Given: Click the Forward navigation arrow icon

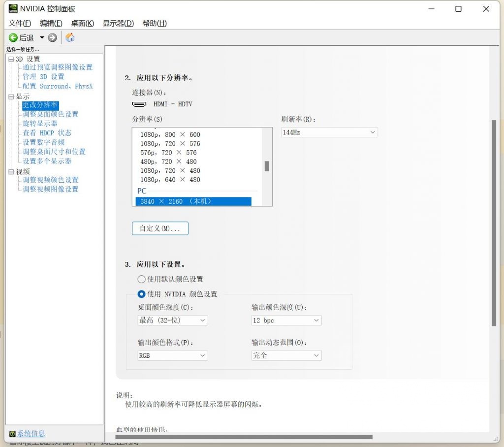Looking at the screenshot, I should click(x=52, y=37).
